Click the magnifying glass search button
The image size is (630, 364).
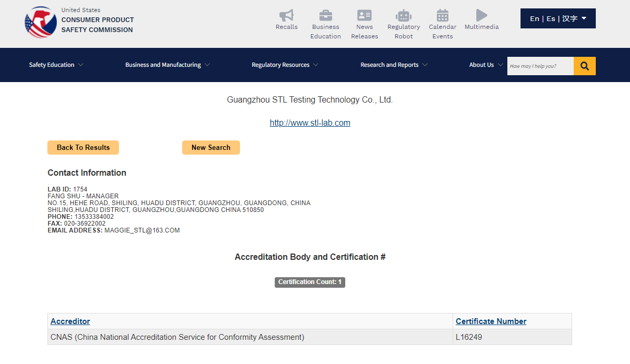(584, 66)
